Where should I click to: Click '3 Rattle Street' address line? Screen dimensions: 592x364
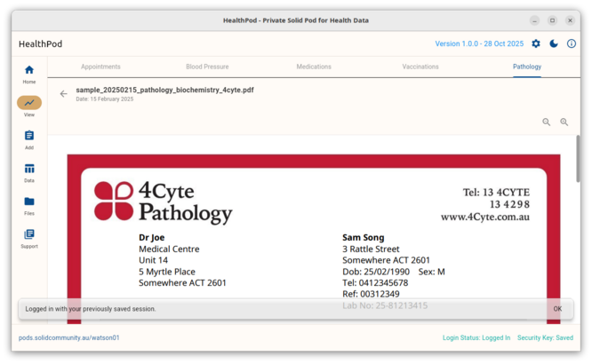[371, 249]
